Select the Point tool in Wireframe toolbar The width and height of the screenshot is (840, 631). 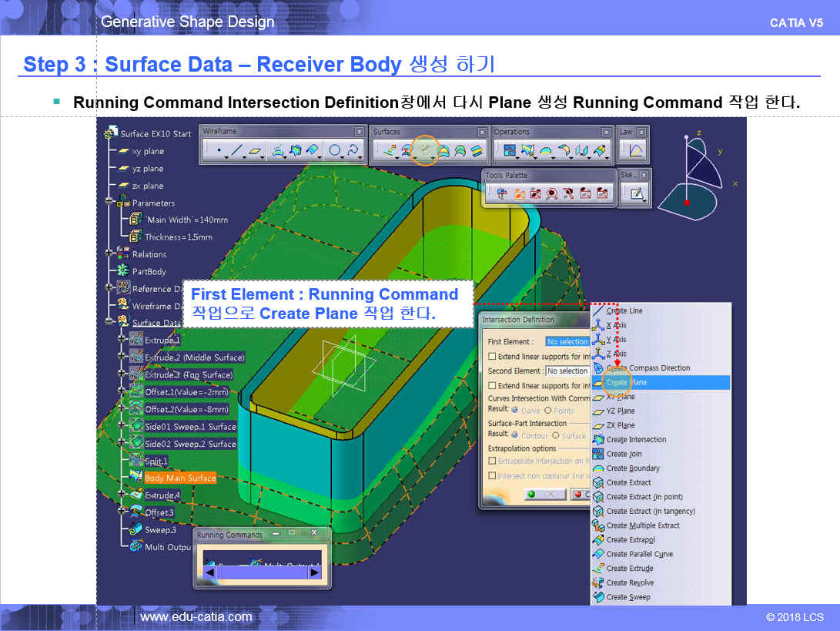(x=218, y=152)
